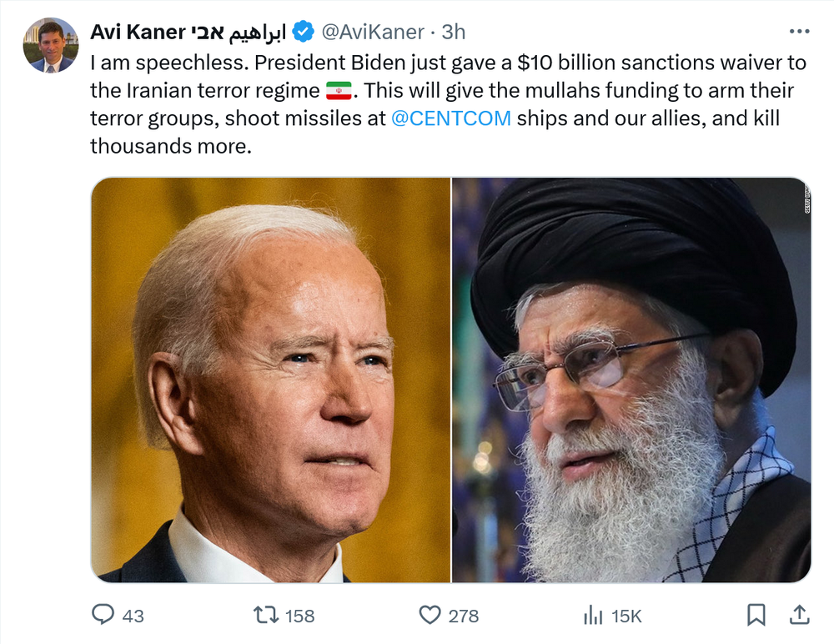The image size is (834, 644).
Task: Open the view analytics bar chart icon
Action: tap(593, 616)
